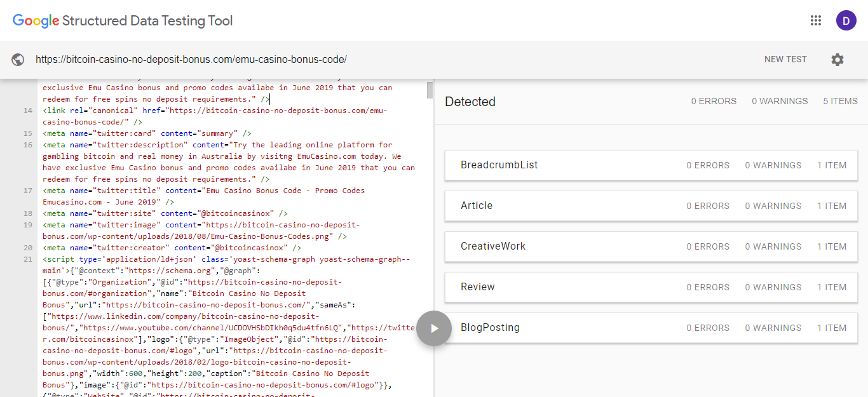Image resolution: width=868 pixels, height=397 pixels.
Task: Click the Google Structured Data Testing Tool logo
Action: (123, 21)
